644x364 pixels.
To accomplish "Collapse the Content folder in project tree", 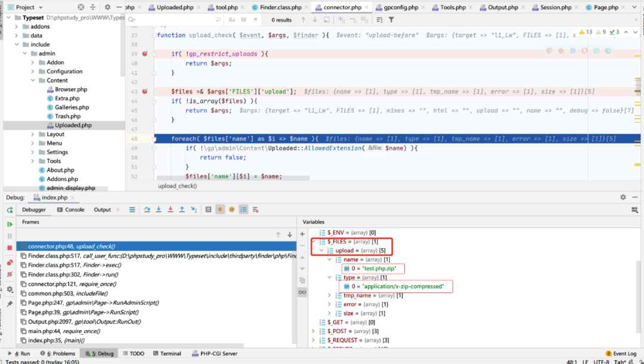I will 33,80.
